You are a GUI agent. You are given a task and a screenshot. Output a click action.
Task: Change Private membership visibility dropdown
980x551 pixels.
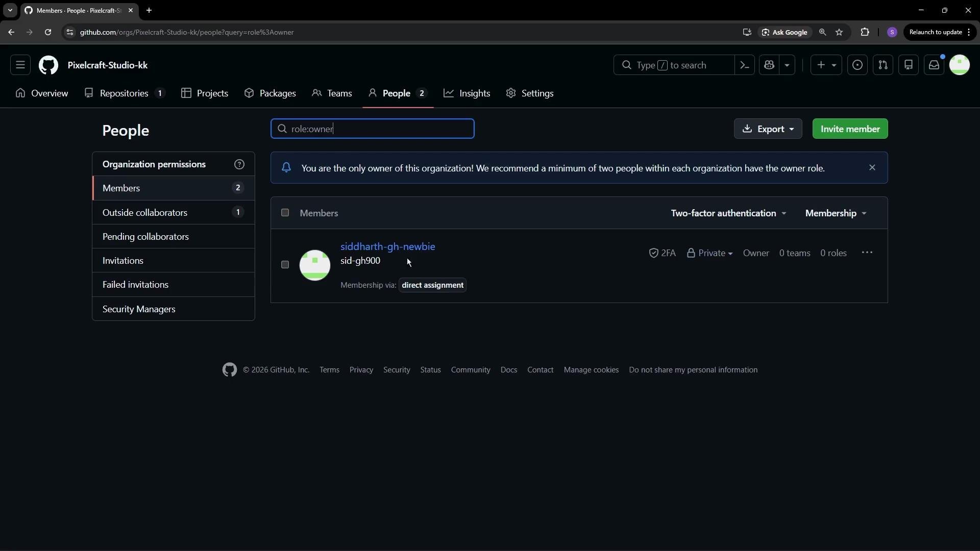tap(709, 253)
